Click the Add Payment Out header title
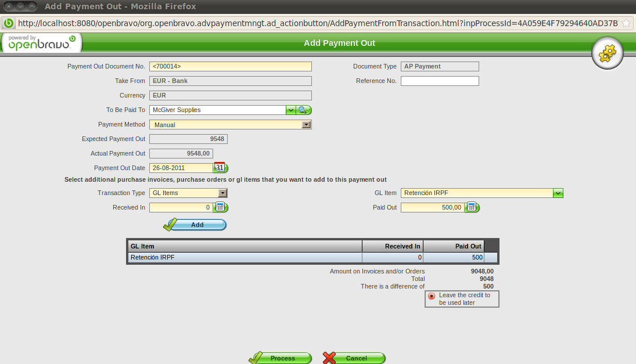Screen dimensions: 636x364 340,43
